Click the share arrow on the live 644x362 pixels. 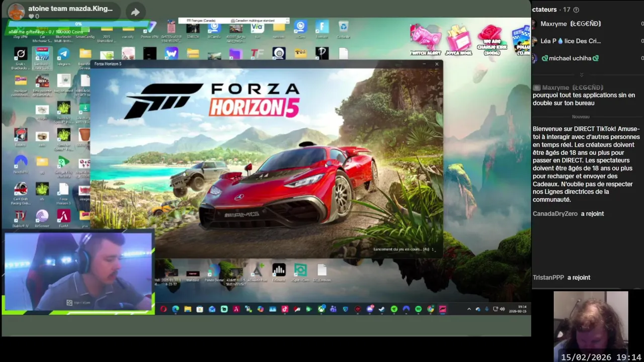(x=135, y=12)
